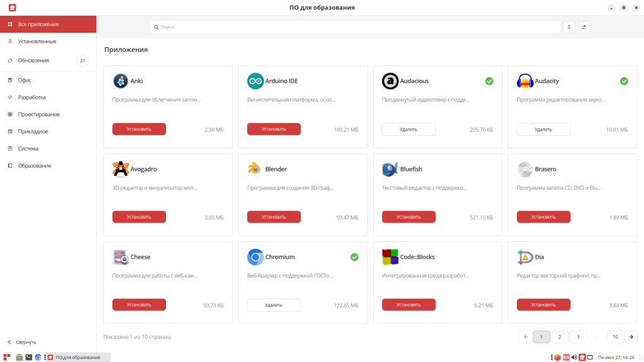Click the Chromium app icon

(255, 257)
